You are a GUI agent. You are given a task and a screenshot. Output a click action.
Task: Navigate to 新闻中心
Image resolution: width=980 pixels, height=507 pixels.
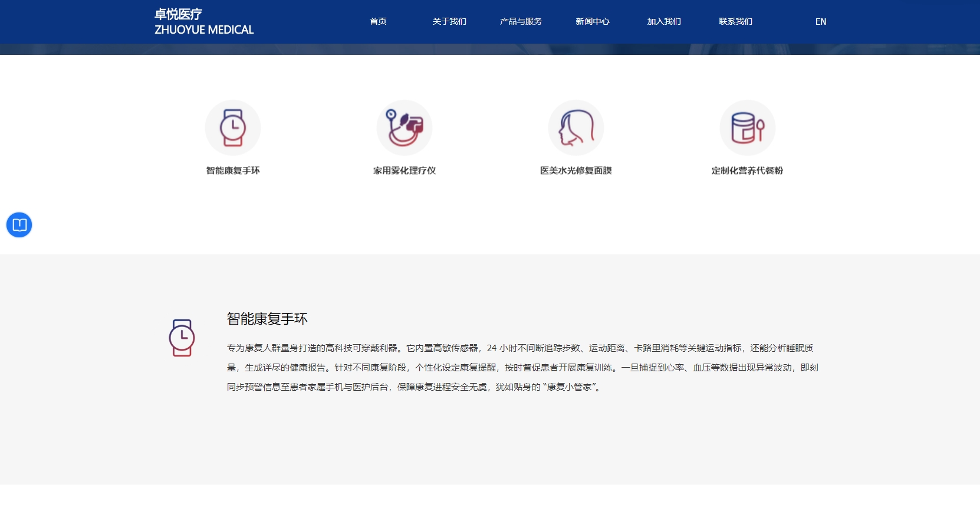click(593, 21)
